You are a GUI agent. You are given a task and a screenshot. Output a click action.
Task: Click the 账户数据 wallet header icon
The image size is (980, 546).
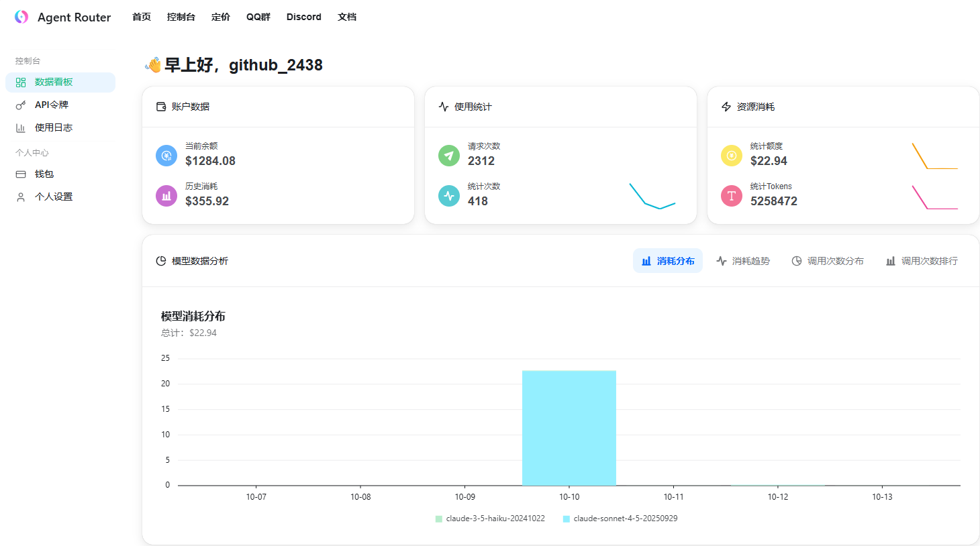[161, 107]
